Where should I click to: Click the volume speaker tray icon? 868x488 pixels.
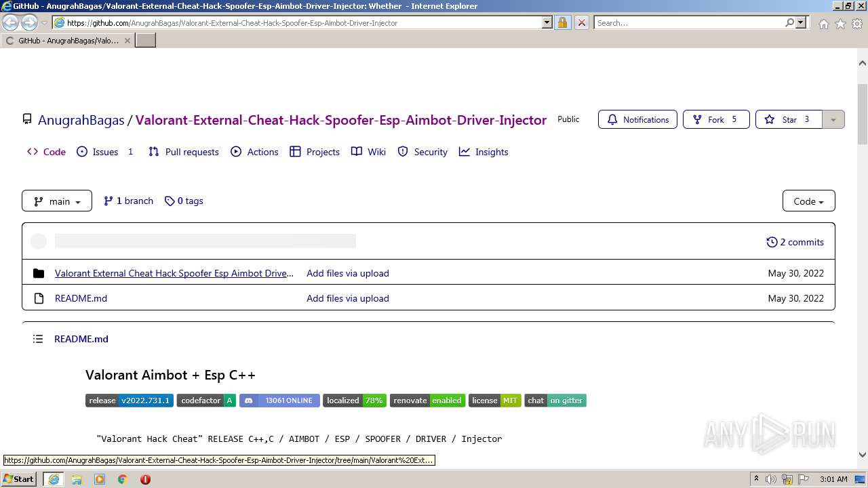[771, 479]
